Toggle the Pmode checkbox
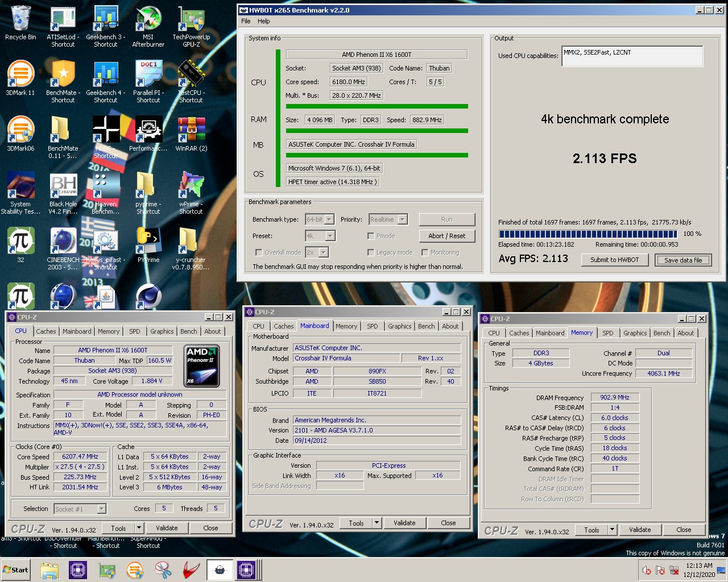 click(371, 236)
